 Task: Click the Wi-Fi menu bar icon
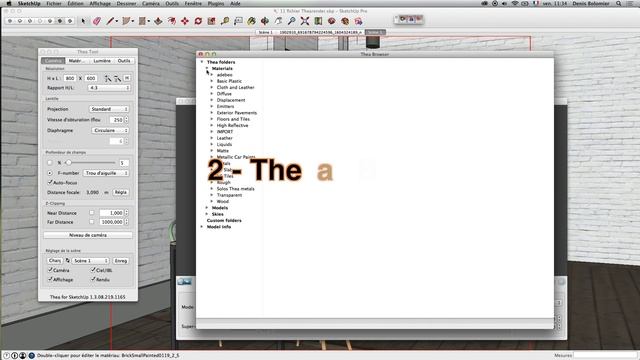pyautogui.click(x=515, y=3)
